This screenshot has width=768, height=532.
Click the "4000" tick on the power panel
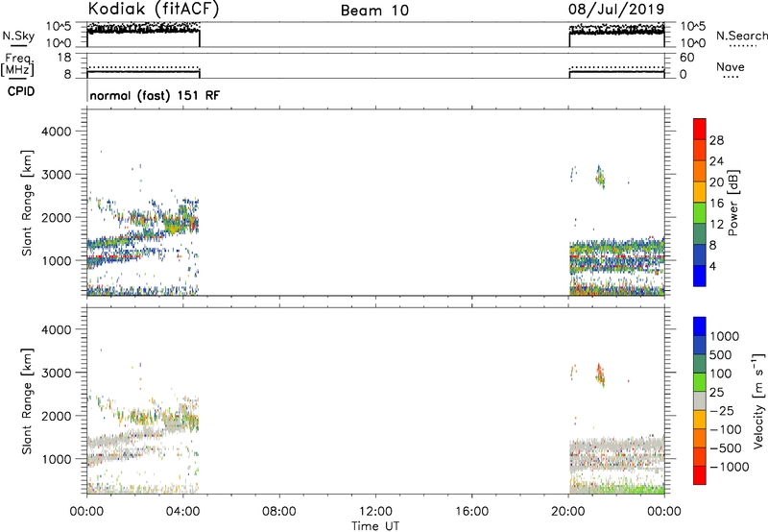click(56, 132)
